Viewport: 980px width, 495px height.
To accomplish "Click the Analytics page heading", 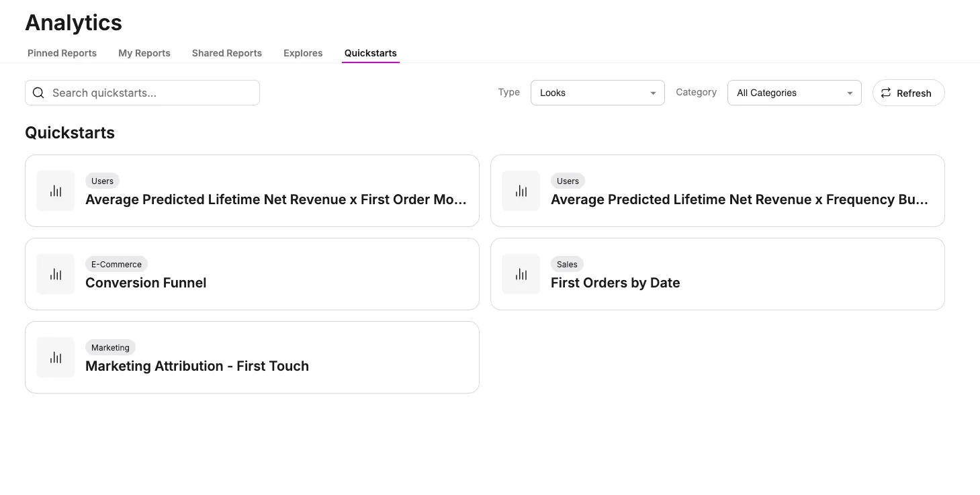I will (73, 23).
